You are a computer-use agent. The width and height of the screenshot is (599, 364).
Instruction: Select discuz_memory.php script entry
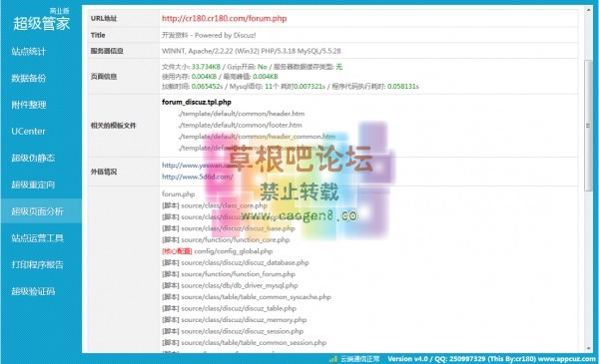[235, 320]
